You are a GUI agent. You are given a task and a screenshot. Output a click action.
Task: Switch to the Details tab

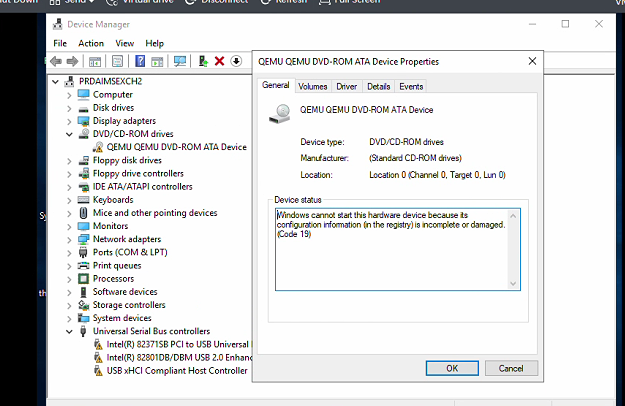click(x=378, y=86)
